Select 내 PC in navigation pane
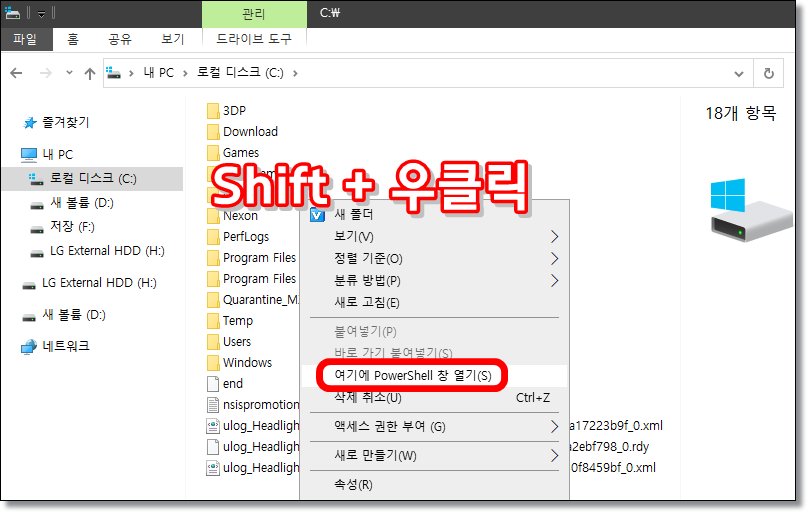 pyautogui.click(x=58, y=155)
